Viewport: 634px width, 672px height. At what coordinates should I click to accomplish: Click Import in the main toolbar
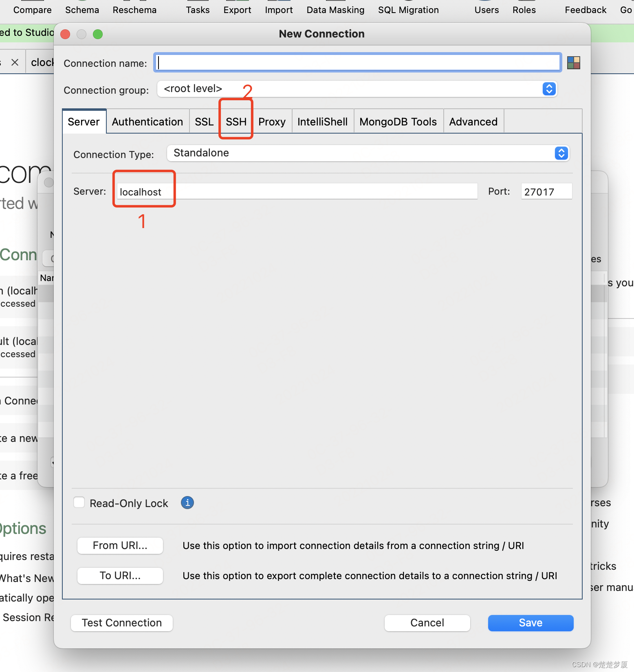(279, 10)
